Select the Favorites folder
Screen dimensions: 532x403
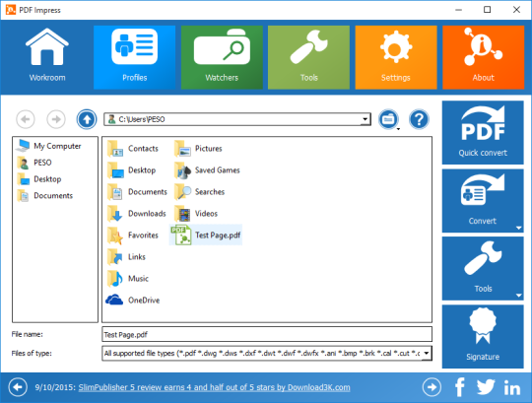(133, 235)
